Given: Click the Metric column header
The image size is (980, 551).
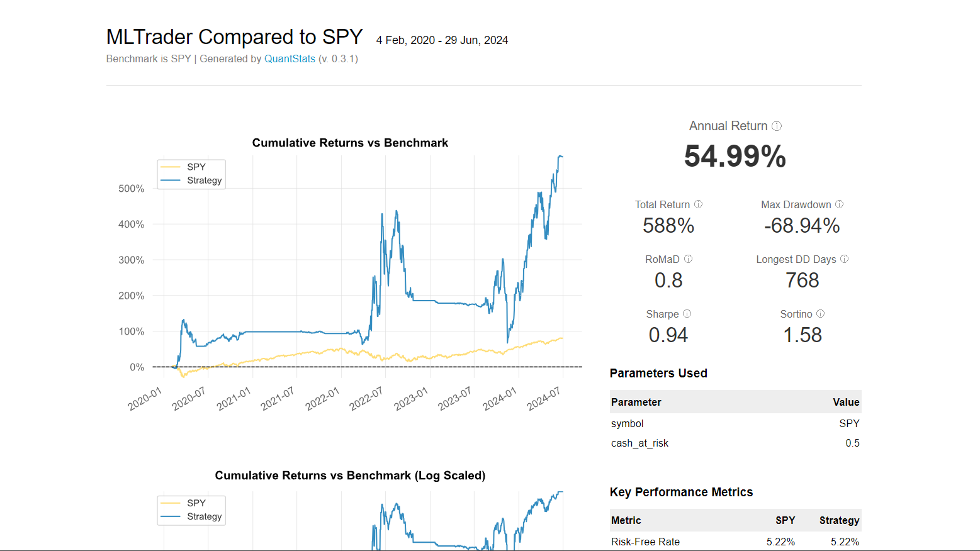Looking at the screenshot, I should point(626,520).
